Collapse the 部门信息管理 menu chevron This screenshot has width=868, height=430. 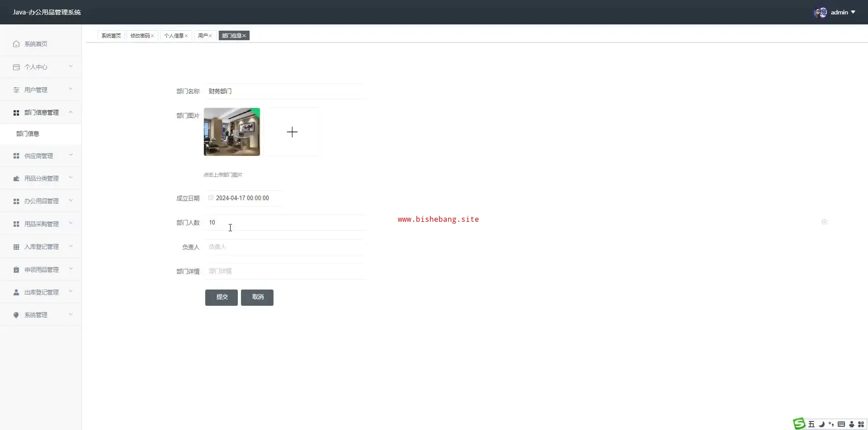71,112
